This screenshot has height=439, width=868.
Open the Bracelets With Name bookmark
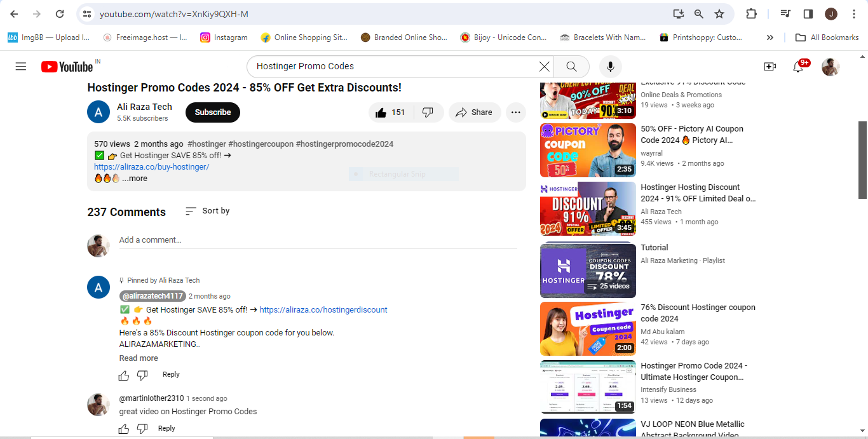[602, 37]
